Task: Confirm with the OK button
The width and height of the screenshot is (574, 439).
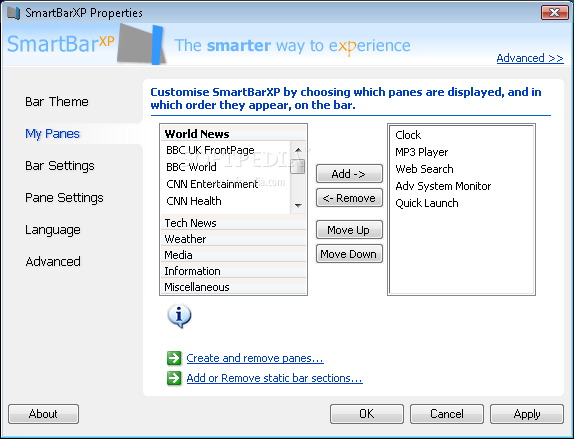Action: [x=366, y=414]
